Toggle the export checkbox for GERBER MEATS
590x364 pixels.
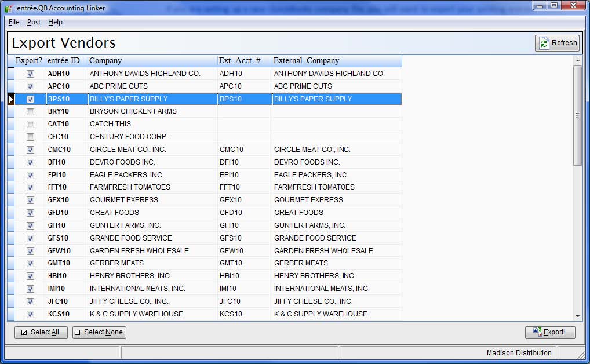[x=30, y=263]
